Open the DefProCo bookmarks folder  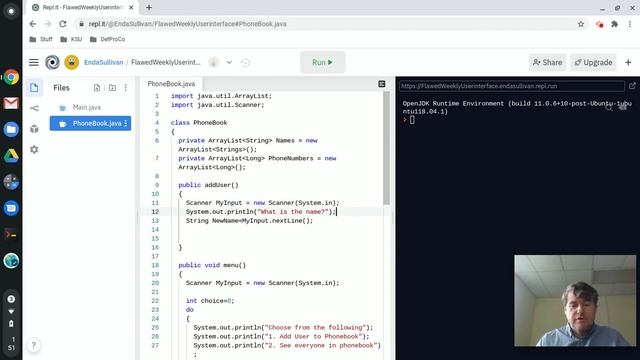point(107,39)
